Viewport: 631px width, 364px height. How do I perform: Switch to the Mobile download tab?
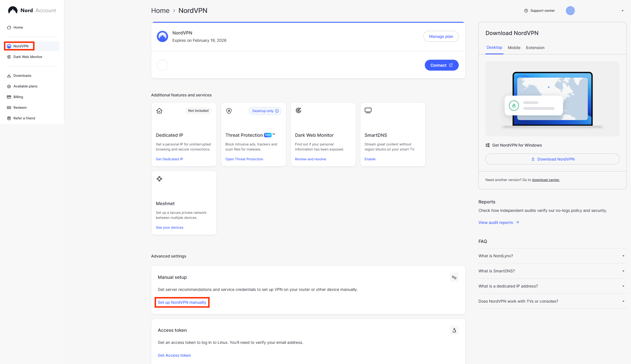pyautogui.click(x=514, y=48)
